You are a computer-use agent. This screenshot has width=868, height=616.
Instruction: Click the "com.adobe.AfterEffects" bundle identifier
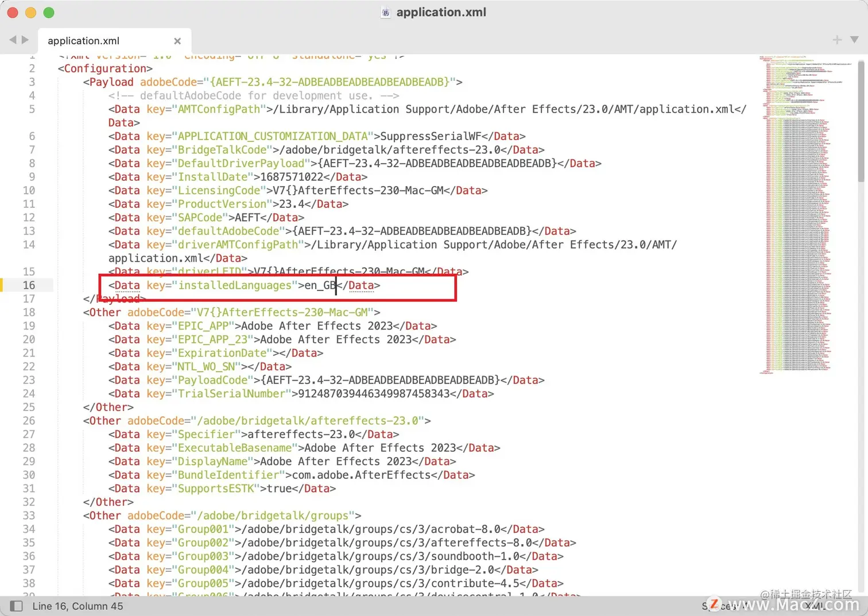(361, 475)
